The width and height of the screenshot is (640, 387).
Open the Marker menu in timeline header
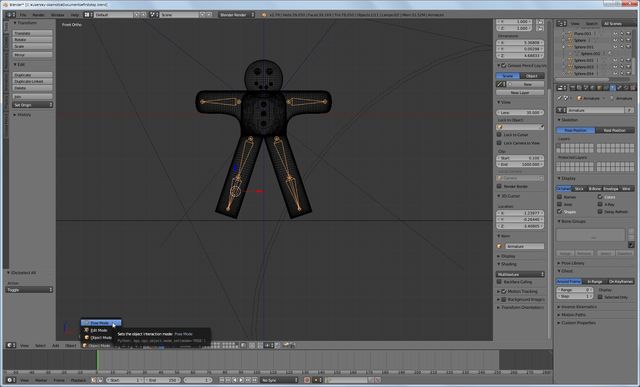[x=41, y=380]
